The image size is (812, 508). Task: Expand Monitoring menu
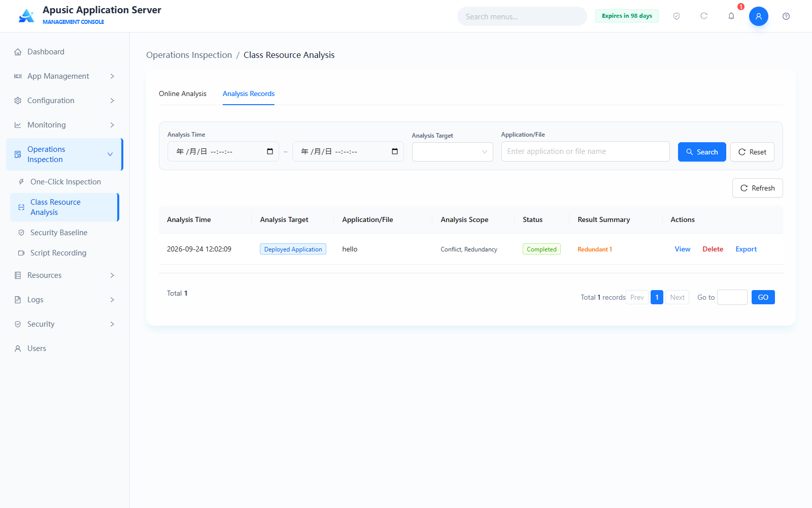pos(65,125)
